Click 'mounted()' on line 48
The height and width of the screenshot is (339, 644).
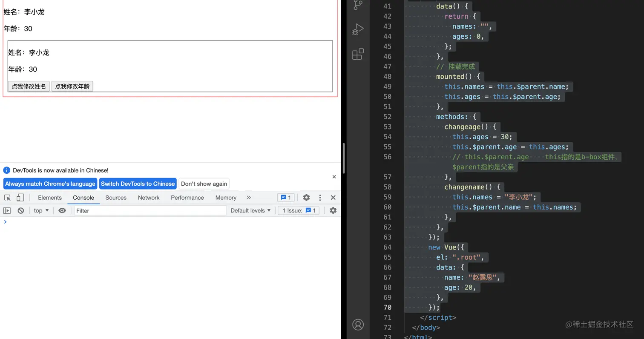click(x=454, y=77)
